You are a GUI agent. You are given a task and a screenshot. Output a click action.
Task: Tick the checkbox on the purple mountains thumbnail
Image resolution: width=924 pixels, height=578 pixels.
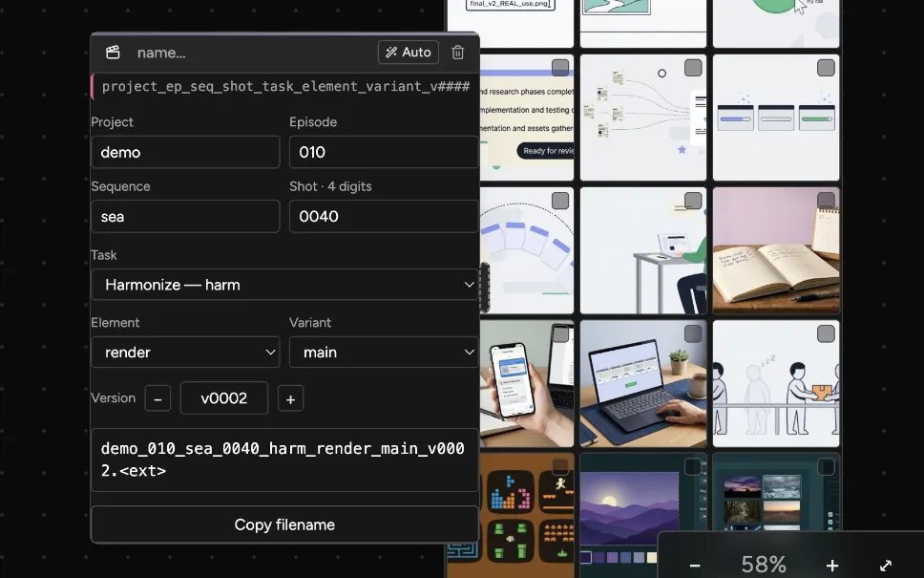[x=693, y=466]
